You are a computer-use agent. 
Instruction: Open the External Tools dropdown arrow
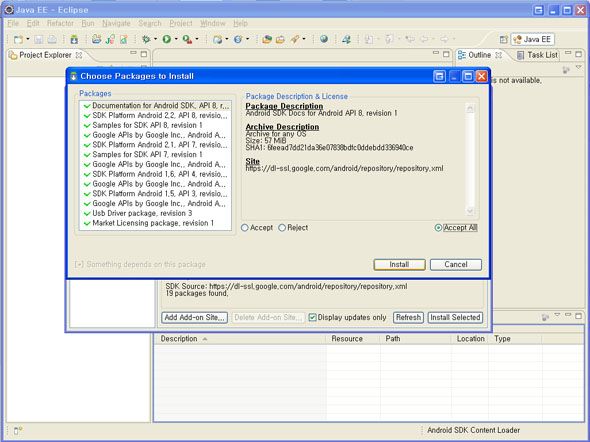point(197,39)
